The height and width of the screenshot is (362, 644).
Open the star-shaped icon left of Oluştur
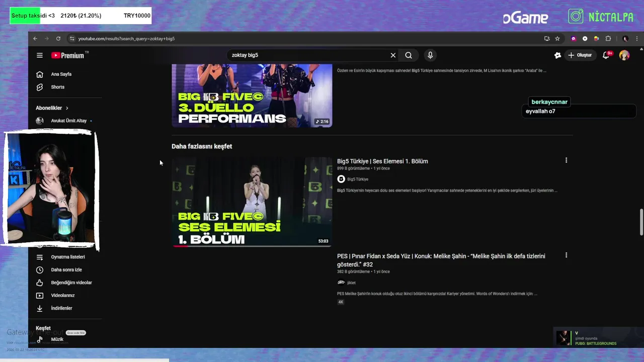[557, 55]
